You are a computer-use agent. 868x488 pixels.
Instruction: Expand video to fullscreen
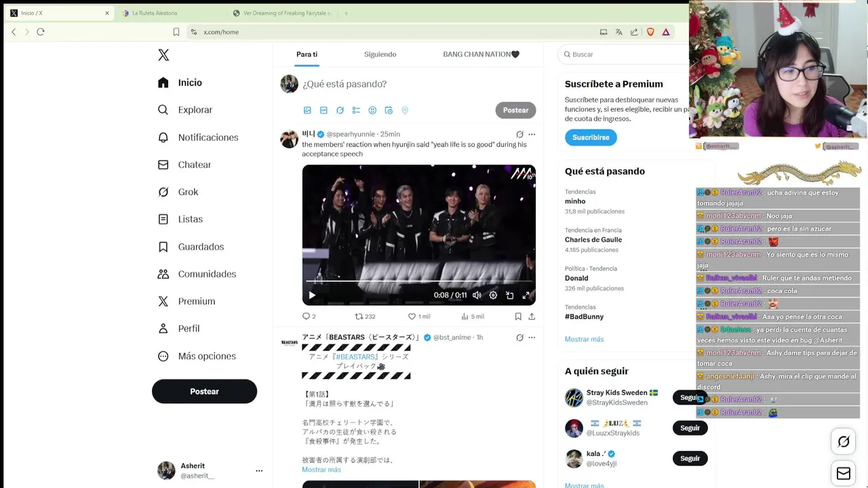(x=526, y=296)
